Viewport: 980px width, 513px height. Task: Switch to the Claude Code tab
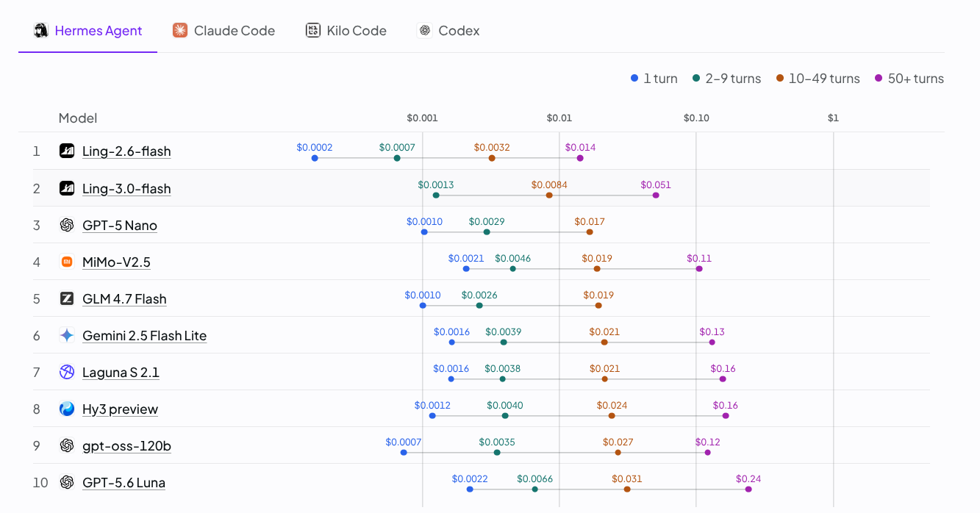pos(223,31)
